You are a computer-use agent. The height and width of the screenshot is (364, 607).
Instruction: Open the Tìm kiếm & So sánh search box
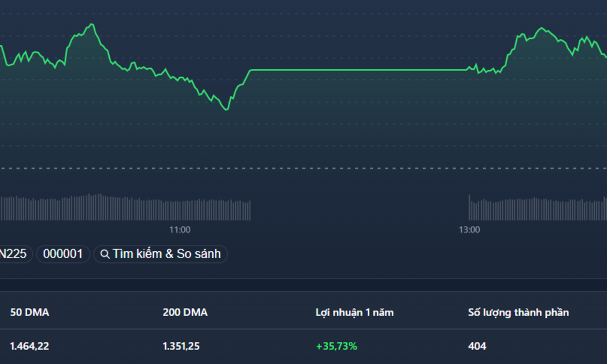tap(161, 254)
